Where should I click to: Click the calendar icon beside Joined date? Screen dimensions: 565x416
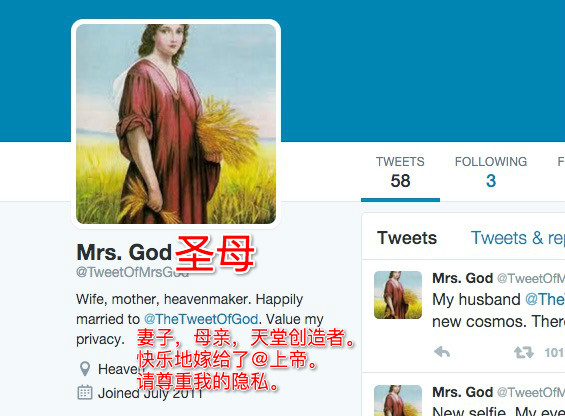tap(85, 393)
